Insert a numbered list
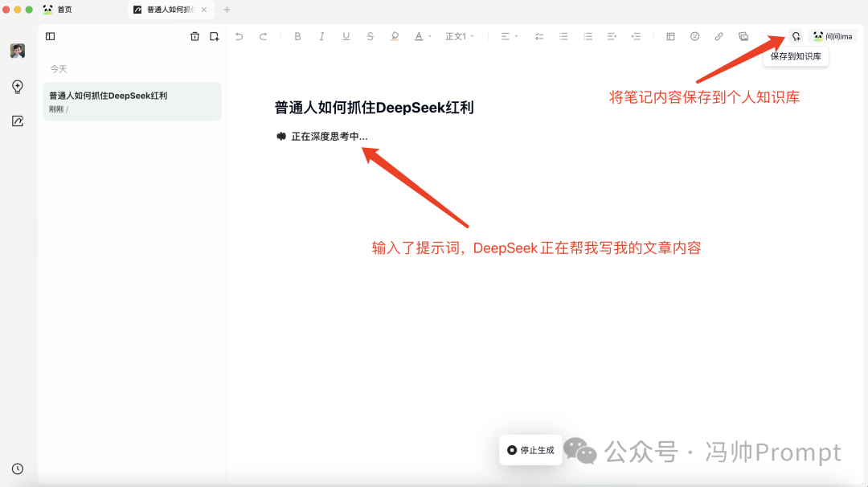The width and height of the screenshot is (868, 487). [588, 36]
